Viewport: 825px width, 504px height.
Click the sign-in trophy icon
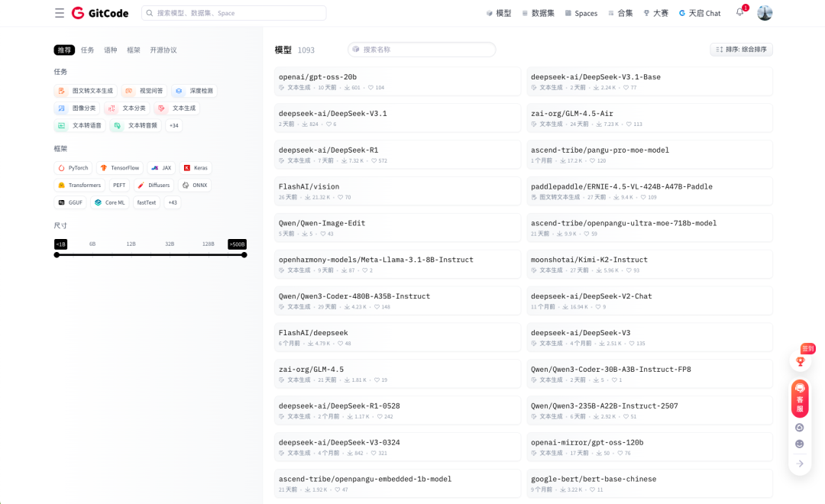point(801,361)
